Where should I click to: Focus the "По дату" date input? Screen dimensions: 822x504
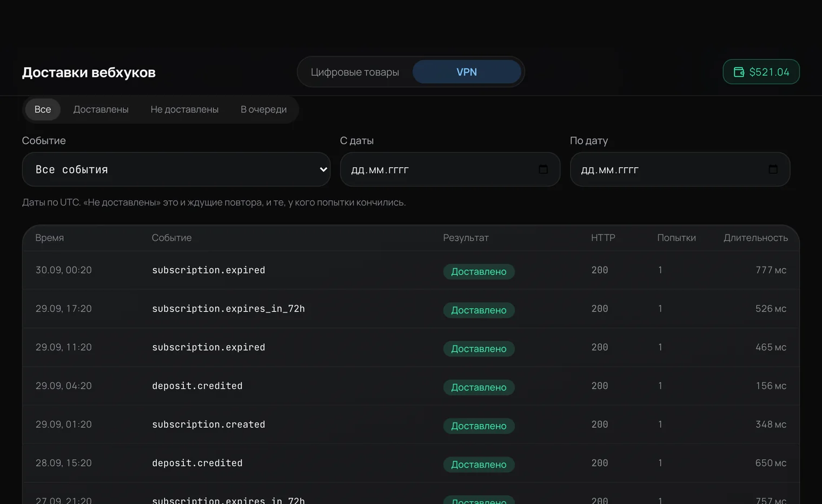[x=680, y=169]
